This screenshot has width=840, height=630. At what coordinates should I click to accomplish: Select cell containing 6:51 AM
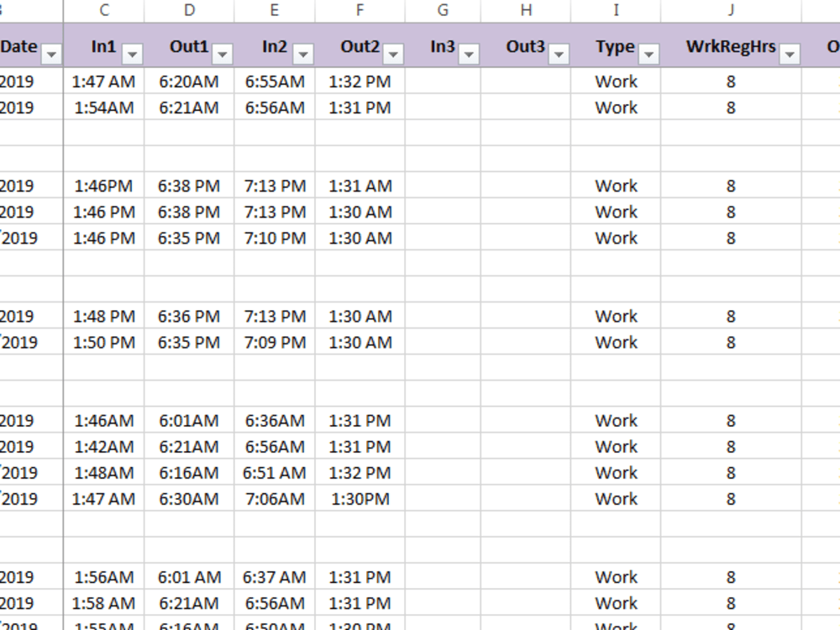pyautogui.click(x=275, y=472)
